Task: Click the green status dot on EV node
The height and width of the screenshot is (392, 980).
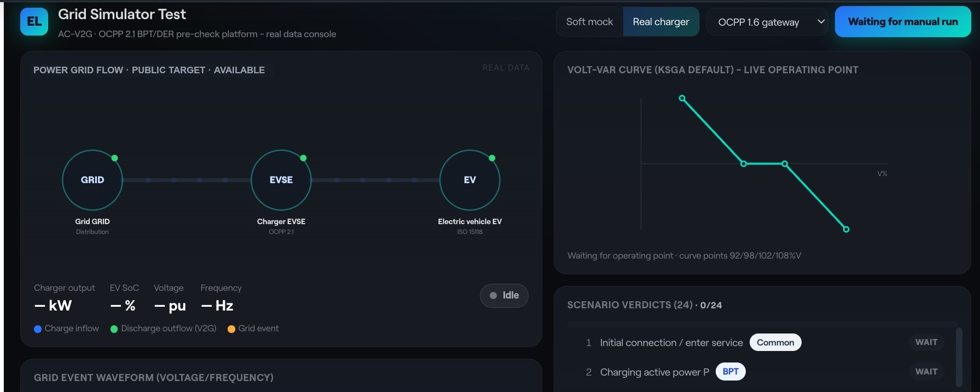Action: click(492, 158)
